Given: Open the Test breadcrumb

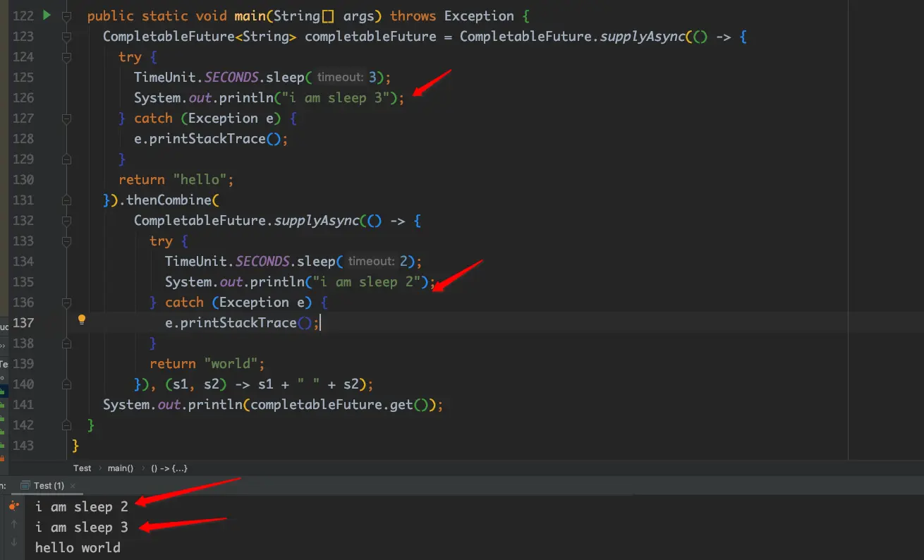Looking at the screenshot, I should click(82, 468).
